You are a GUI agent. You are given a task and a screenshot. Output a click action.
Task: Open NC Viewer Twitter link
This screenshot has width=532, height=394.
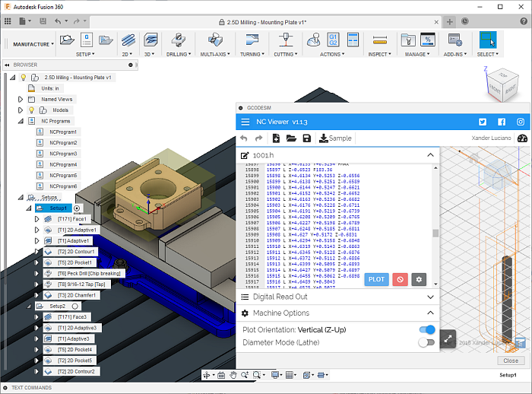tap(483, 122)
